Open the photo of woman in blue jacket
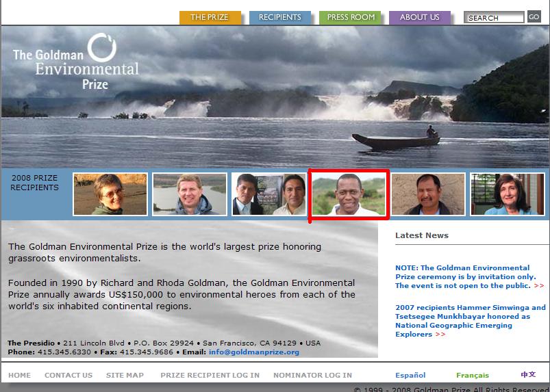The height and width of the screenshot is (392, 550). tap(508, 194)
